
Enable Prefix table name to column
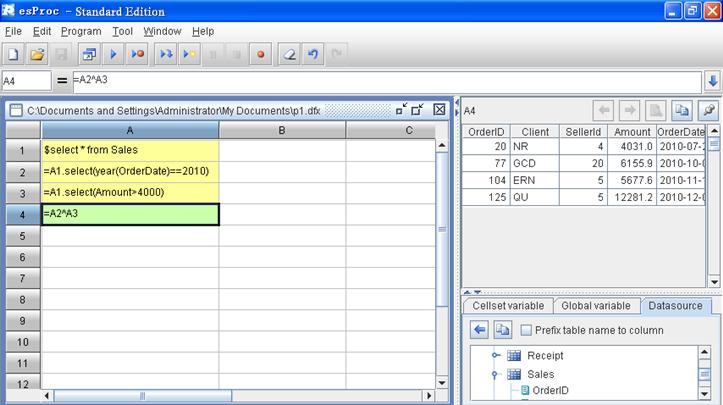tap(526, 329)
